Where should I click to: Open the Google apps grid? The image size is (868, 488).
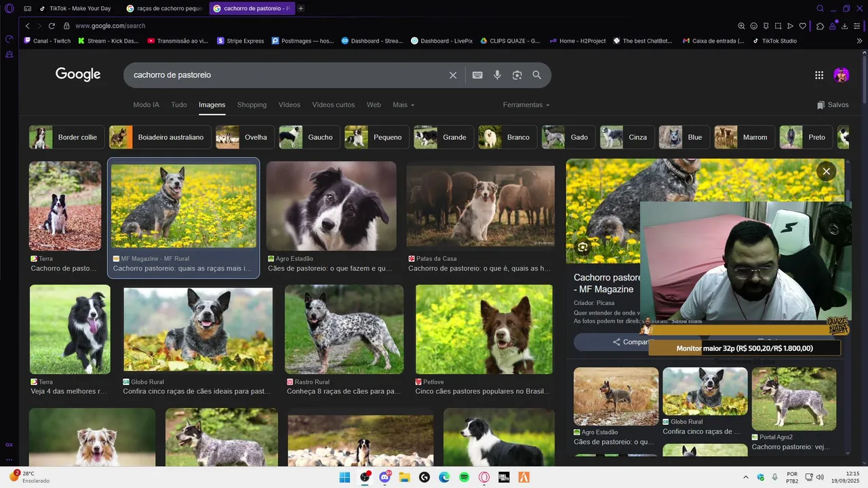pyautogui.click(x=819, y=75)
